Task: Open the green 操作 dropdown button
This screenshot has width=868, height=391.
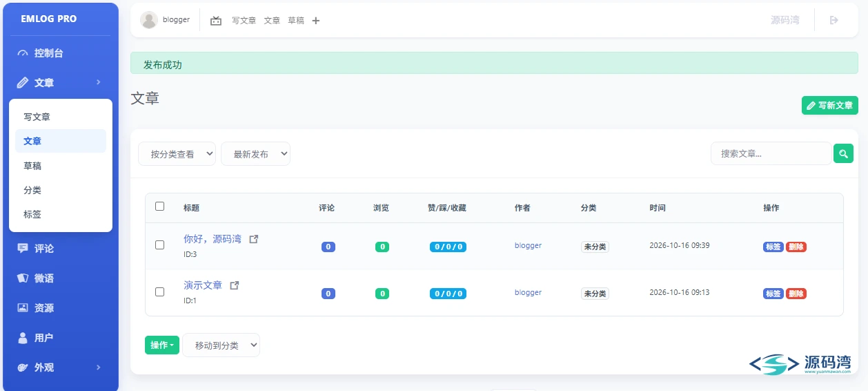Action: coord(162,345)
